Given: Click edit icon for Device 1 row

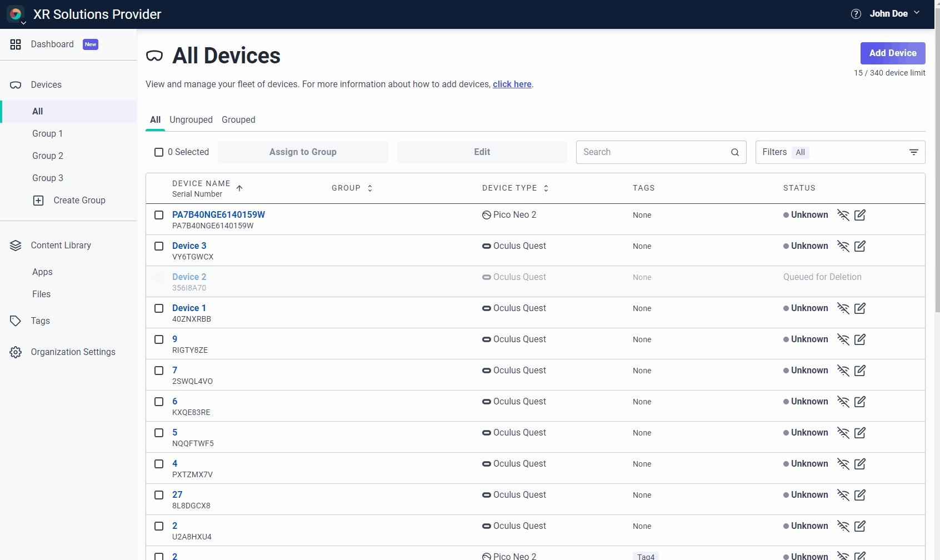Looking at the screenshot, I should 860,308.
